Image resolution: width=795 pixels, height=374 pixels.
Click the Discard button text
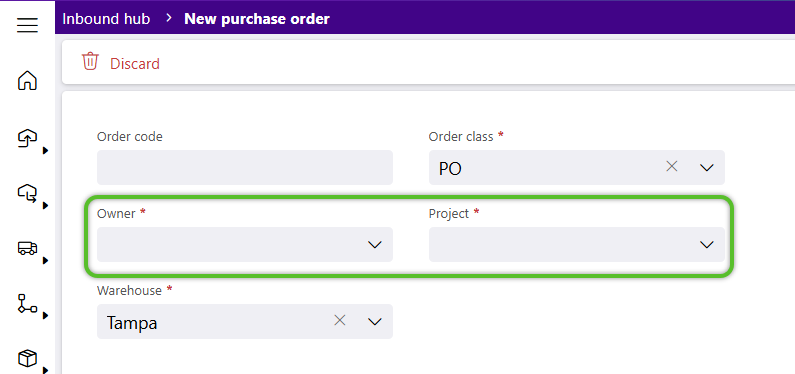click(135, 64)
